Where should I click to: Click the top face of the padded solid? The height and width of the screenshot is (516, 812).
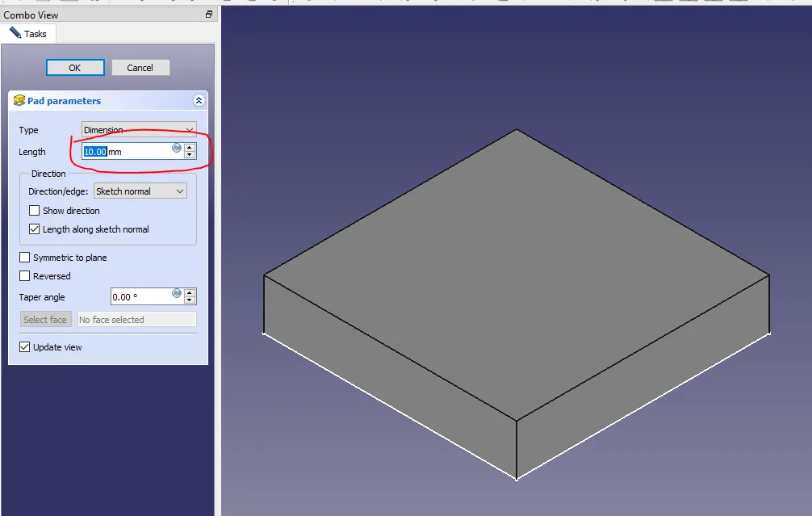(x=517, y=275)
